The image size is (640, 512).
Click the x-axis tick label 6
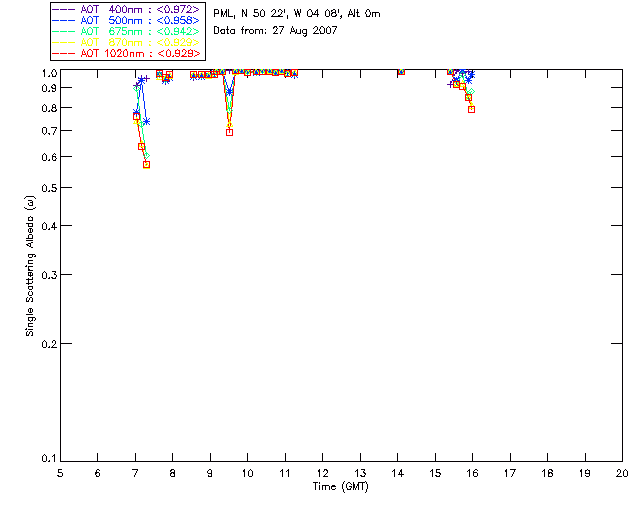tap(98, 473)
